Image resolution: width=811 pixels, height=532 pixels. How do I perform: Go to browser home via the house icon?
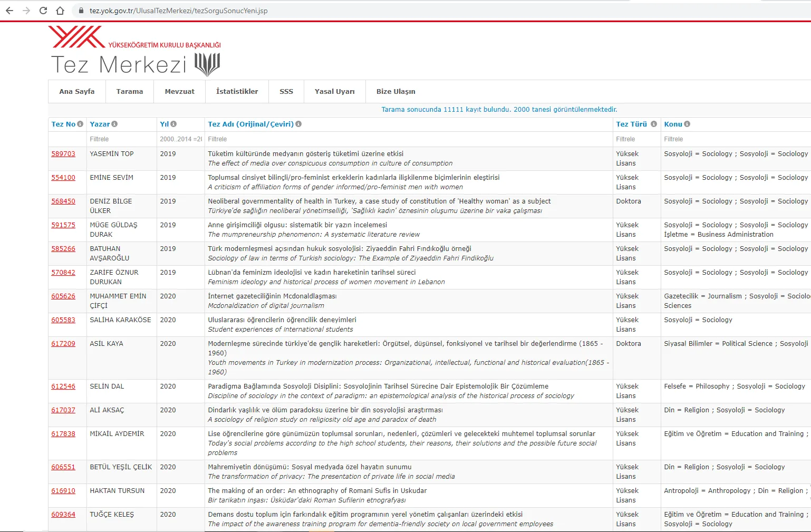point(60,11)
